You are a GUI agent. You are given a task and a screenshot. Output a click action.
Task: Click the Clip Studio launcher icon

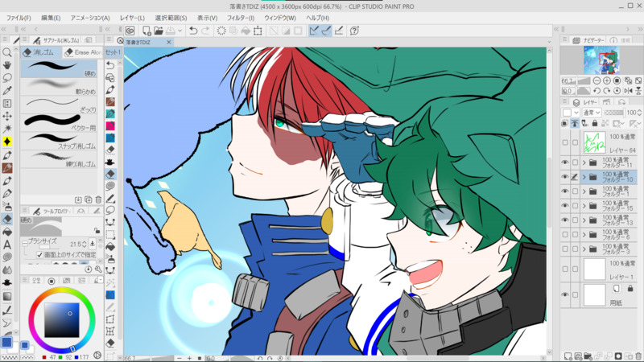[130, 31]
